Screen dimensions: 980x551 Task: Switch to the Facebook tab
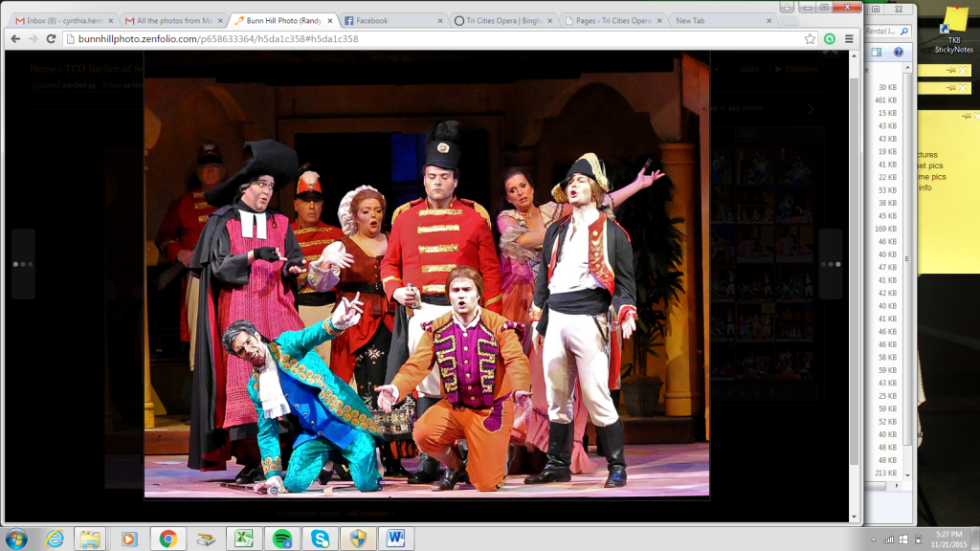[392, 20]
